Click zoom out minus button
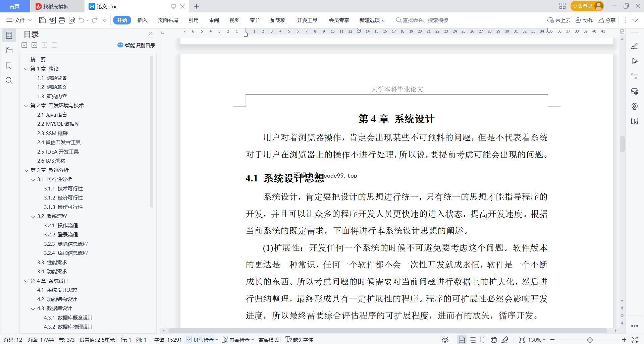The height and width of the screenshot is (344, 644). (x=552, y=340)
